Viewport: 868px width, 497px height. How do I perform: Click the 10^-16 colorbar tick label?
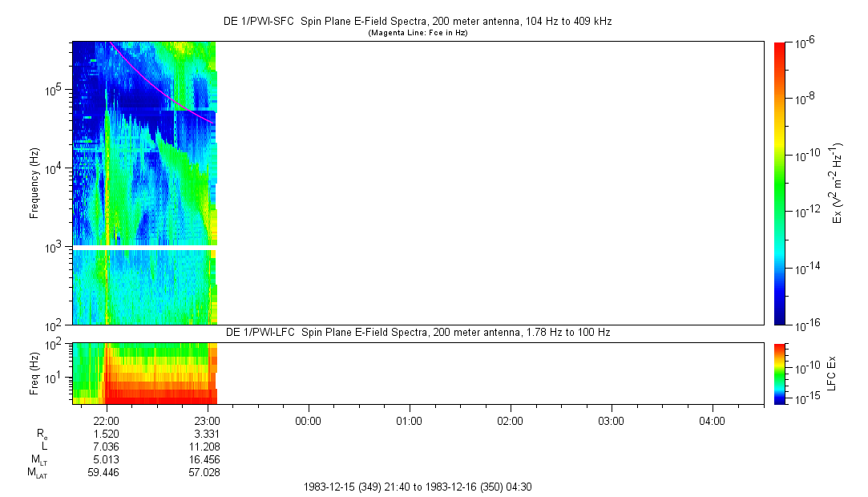click(x=805, y=325)
